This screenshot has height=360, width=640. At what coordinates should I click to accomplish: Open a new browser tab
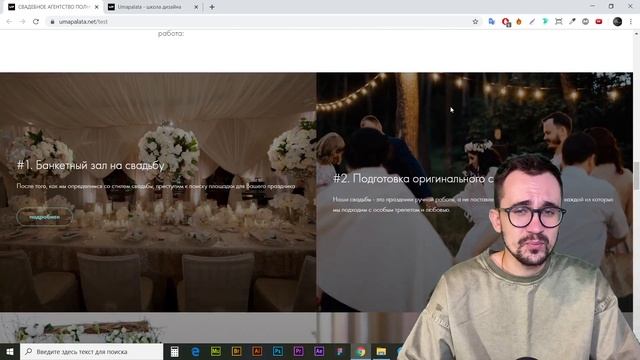(212, 7)
